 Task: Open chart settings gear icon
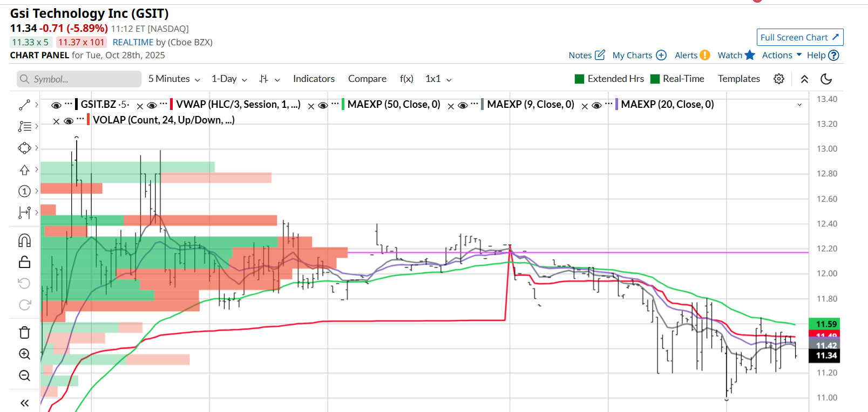[x=778, y=79]
